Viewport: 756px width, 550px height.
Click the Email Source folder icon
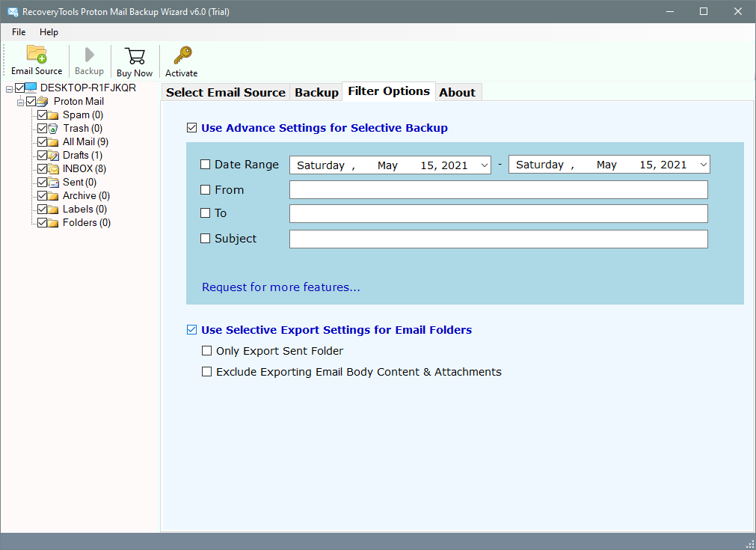tap(37, 55)
